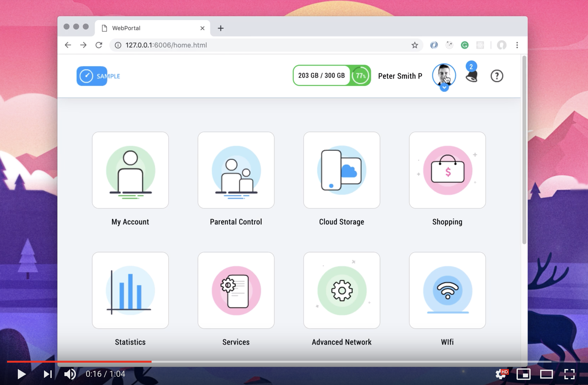Click the Grammarly extension icon

click(x=465, y=45)
